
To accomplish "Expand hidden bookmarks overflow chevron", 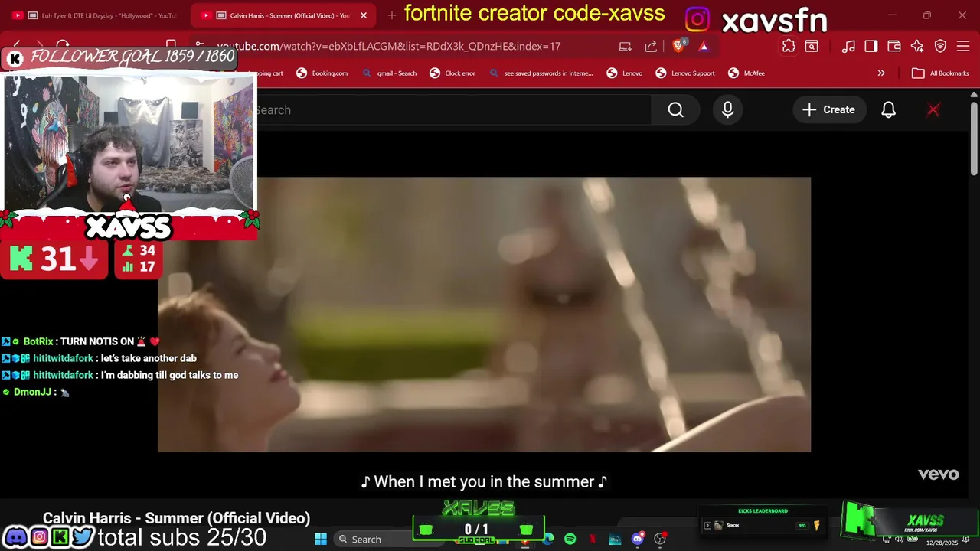I will (x=881, y=73).
